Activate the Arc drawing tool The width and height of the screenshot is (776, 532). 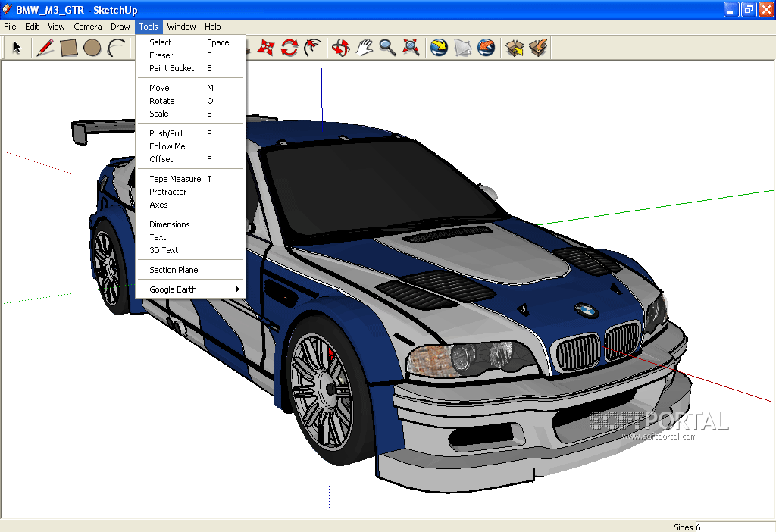point(116,48)
